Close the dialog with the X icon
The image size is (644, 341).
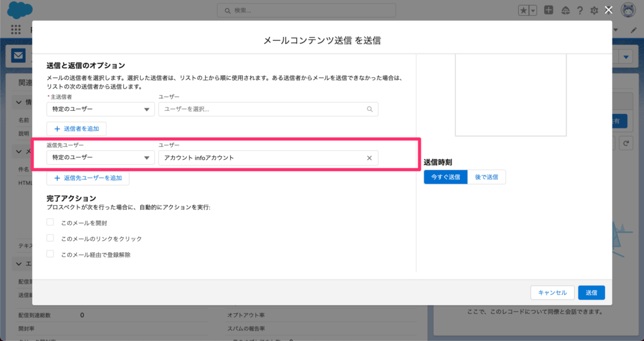[609, 10]
